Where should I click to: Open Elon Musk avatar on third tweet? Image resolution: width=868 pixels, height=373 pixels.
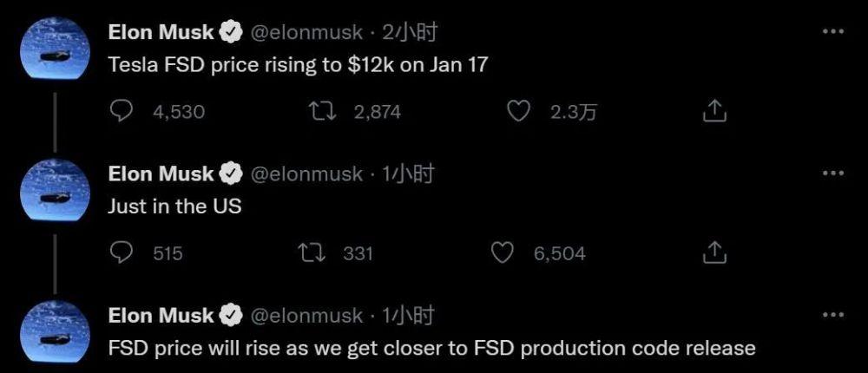[x=55, y=331]
